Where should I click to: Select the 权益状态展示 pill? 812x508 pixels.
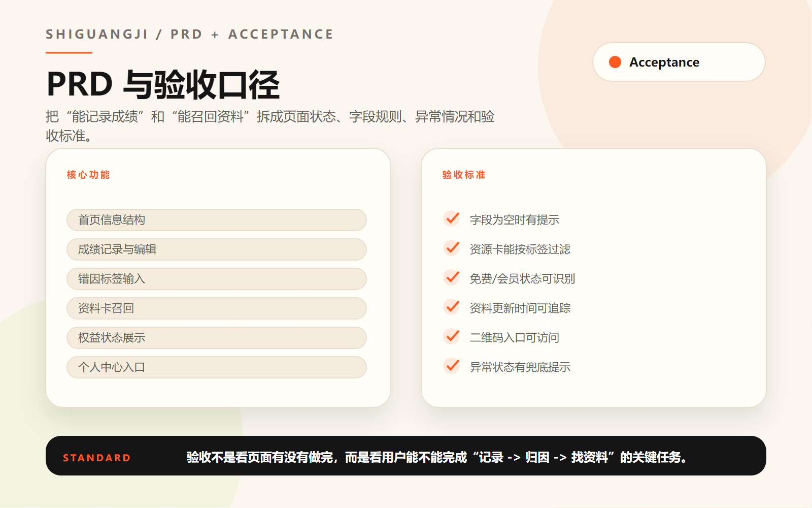(x=217, y=338)
